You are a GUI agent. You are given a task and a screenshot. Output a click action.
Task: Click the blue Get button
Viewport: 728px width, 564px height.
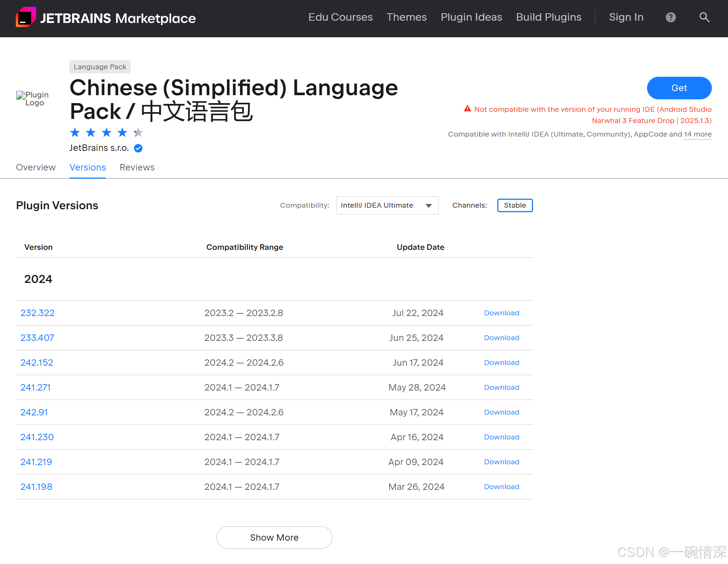click(x=679, y=88)
